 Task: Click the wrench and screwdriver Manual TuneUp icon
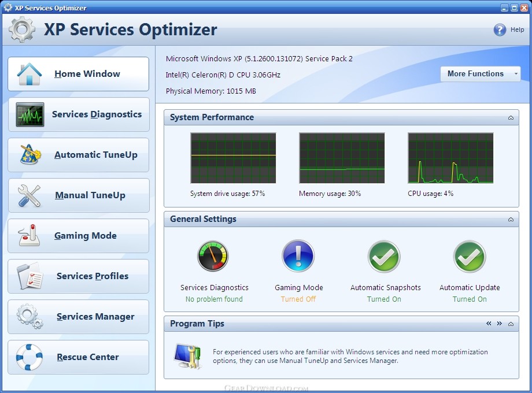click(x=29, y=196)
